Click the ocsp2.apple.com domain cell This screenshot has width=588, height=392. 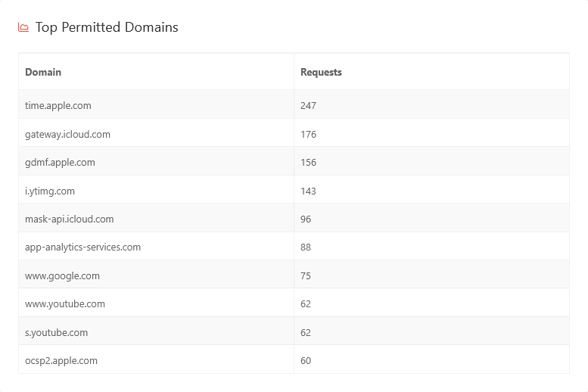[x=61, y=361]
